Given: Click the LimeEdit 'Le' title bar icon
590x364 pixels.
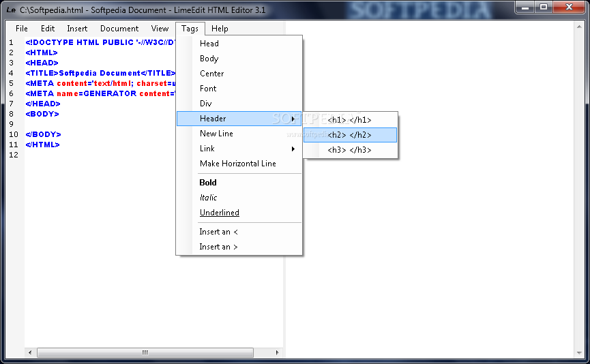Looking at the screenshot, I should [x=11, y=10].
